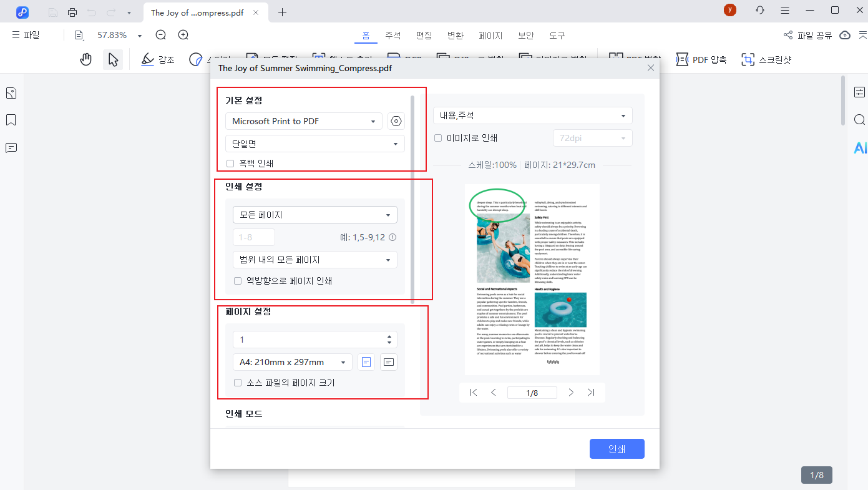Click the 인쇄 print button
The height and width of the screenshot is (490, 868).
[617, 449]
